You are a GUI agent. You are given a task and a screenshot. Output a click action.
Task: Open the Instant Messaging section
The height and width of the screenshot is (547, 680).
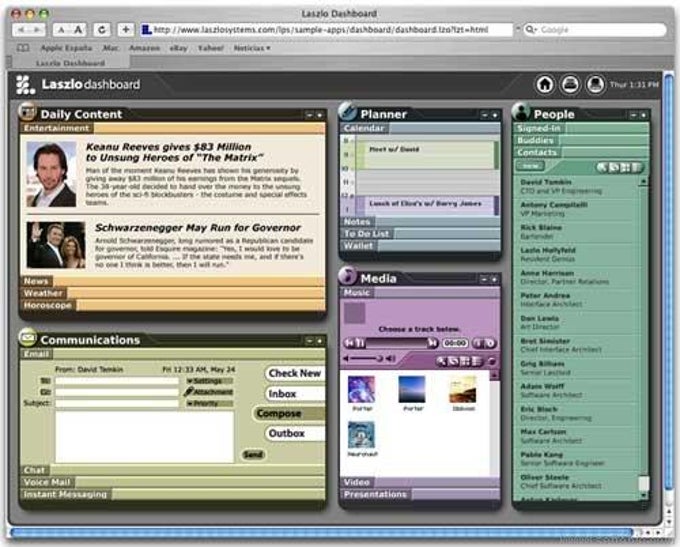173,494
